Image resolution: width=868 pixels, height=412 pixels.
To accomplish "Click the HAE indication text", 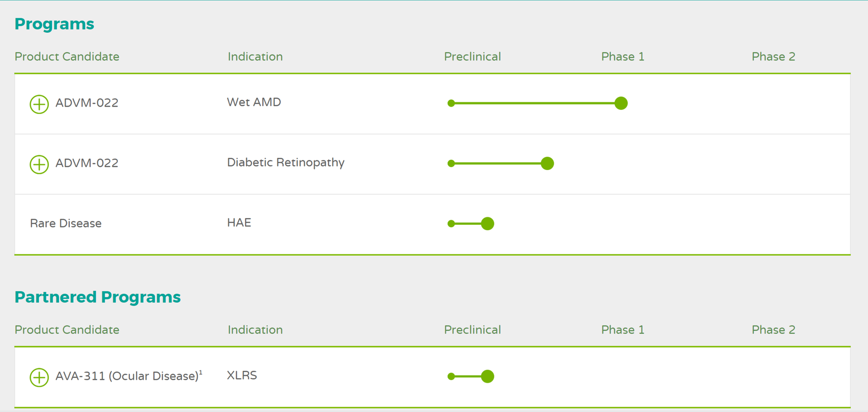I will coord(239,223).
